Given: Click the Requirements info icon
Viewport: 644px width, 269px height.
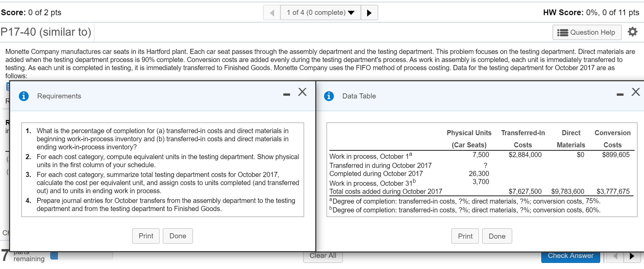Looking at the screenshot, I should [24, 96].
